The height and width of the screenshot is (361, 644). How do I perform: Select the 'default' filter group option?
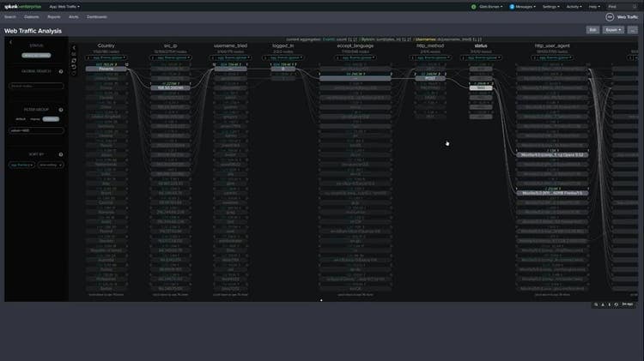[x=21, y=119]
